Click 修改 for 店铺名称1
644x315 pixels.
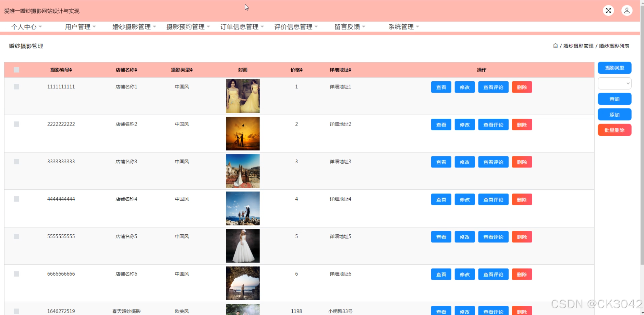465,87
